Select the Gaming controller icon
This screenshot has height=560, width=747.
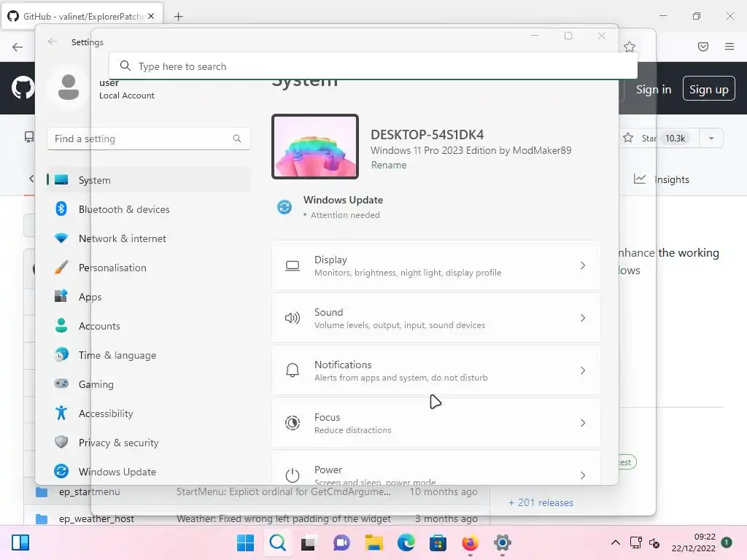click(x=61, y=384)
